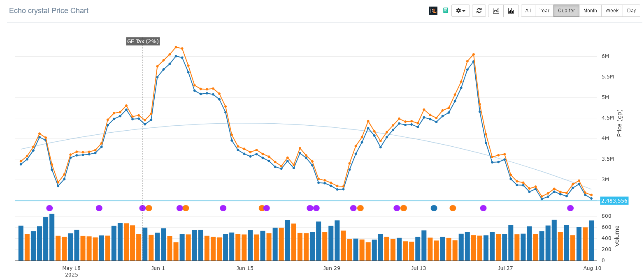This screenshot has height=279, width=644.
Task: Open the RuneLite RL logo icon
Action: pos(433,11)
